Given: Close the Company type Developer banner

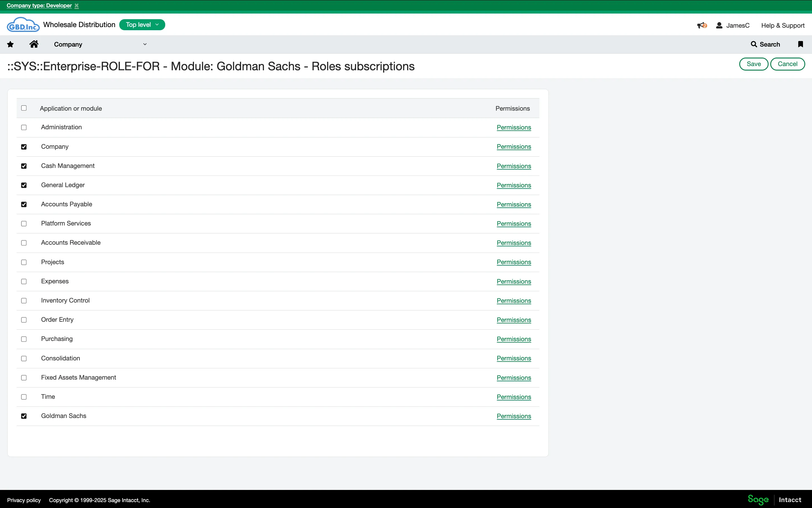Looking at the screenshot, I should tap(76, 6).
